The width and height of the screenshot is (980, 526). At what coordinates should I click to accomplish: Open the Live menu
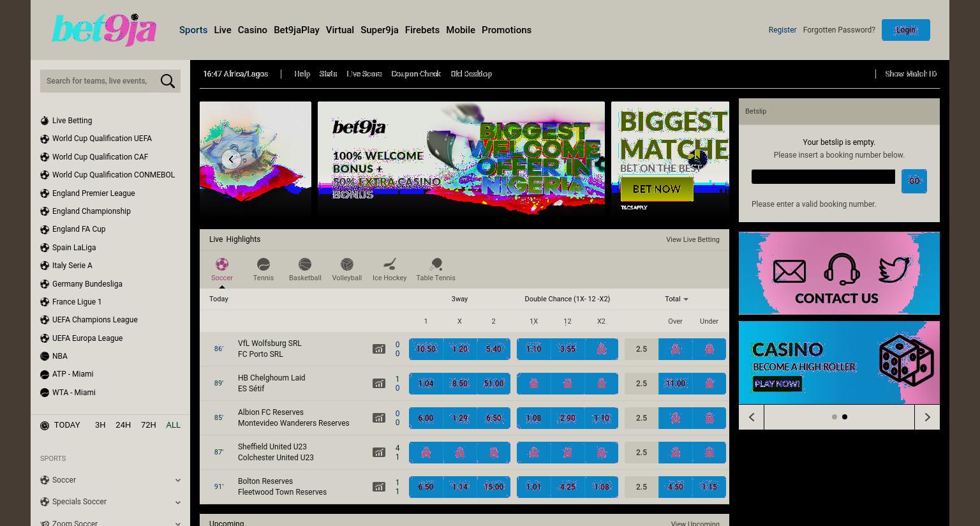pyautogui.click(x=223, y=30)
